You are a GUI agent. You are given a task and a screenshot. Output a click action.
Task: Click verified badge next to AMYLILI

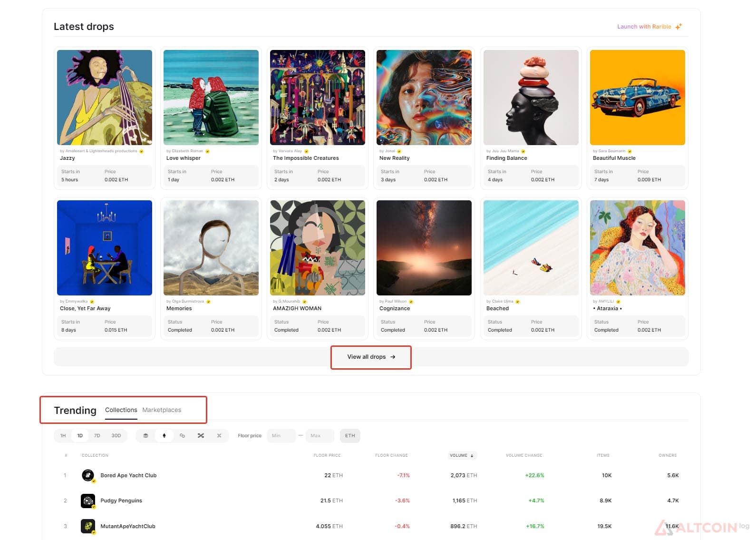coord(618,302)
